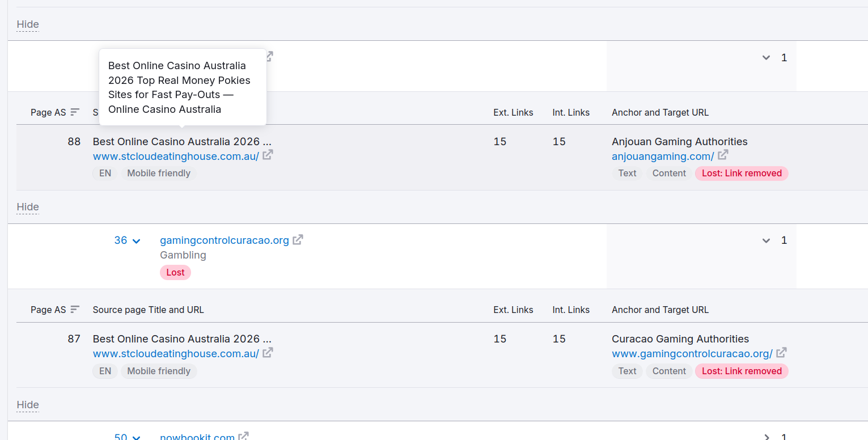Open external icon for stcloudeatinghouse URL in 88 row
This screenshot has height=440, width=868.
[x=268, y=155]
